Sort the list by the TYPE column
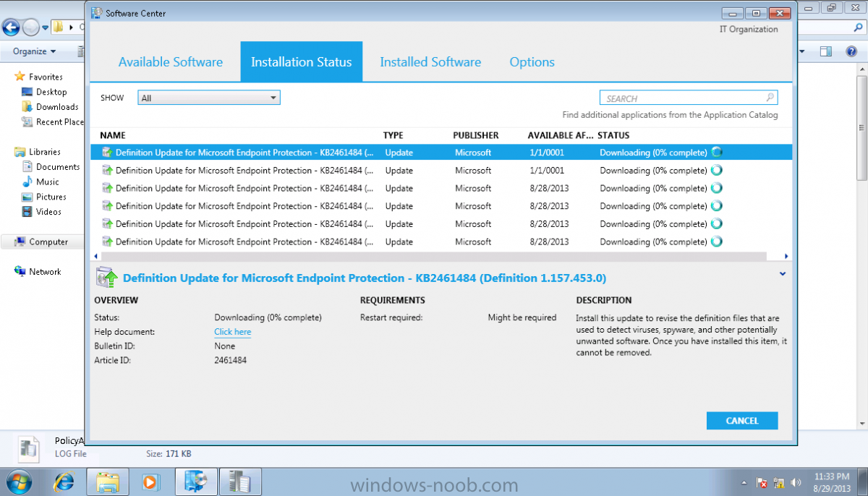This screenshot has height=496, width=868. point(393,135)
